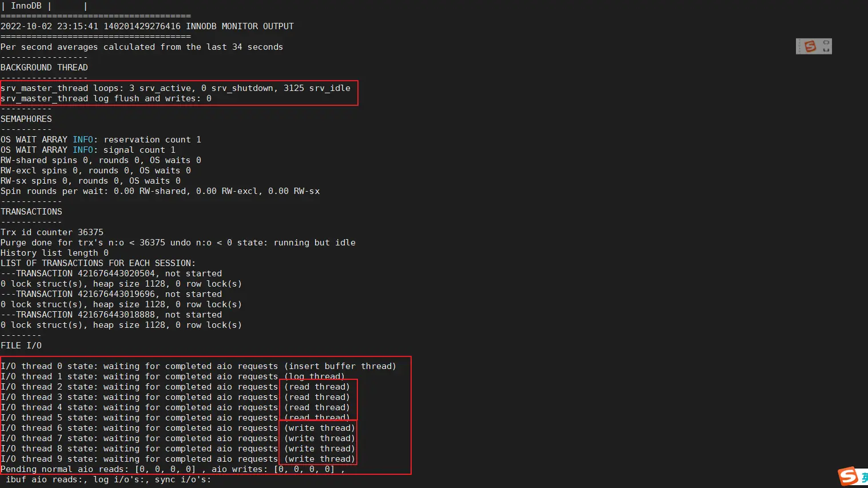Click the 'TRANSACTION 421676443019696, not started' line
Viewport: 868px width, 488px height.
(111, 294)
